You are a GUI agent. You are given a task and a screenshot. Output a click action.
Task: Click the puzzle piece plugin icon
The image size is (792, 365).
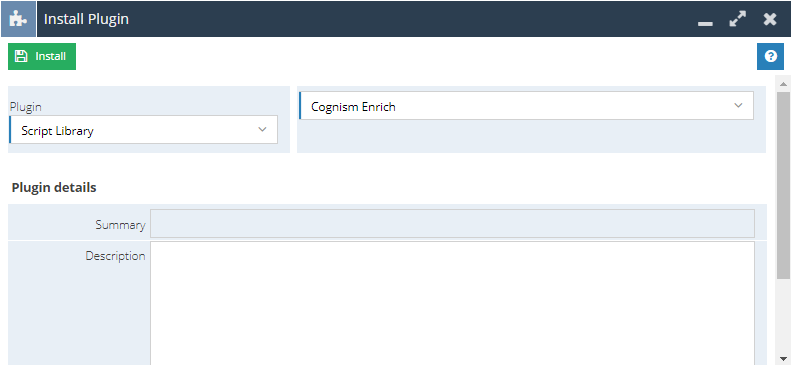(x=18, y=19)
